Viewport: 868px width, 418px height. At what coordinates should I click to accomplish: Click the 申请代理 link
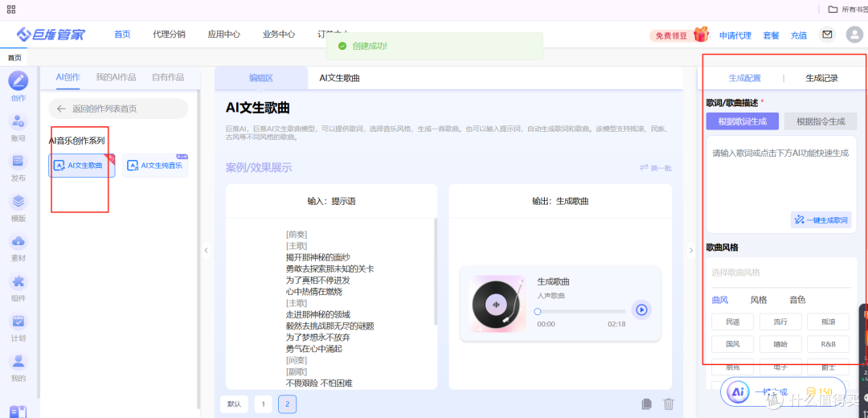(x=735, y=35)
